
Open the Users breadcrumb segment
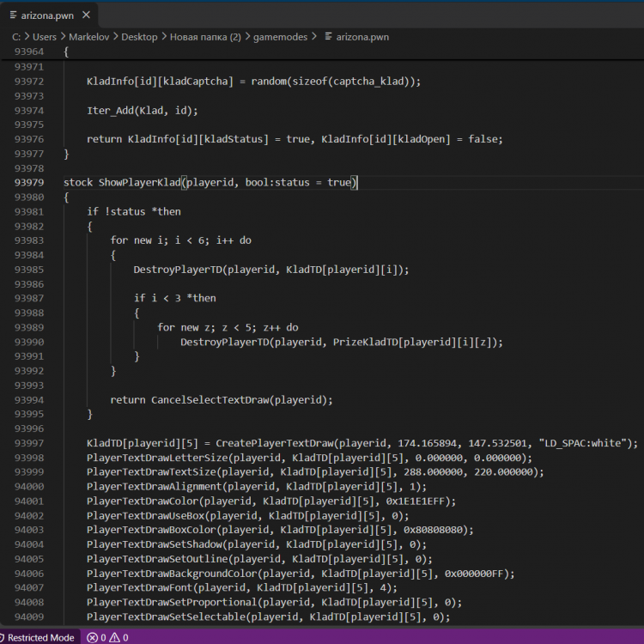45,37
